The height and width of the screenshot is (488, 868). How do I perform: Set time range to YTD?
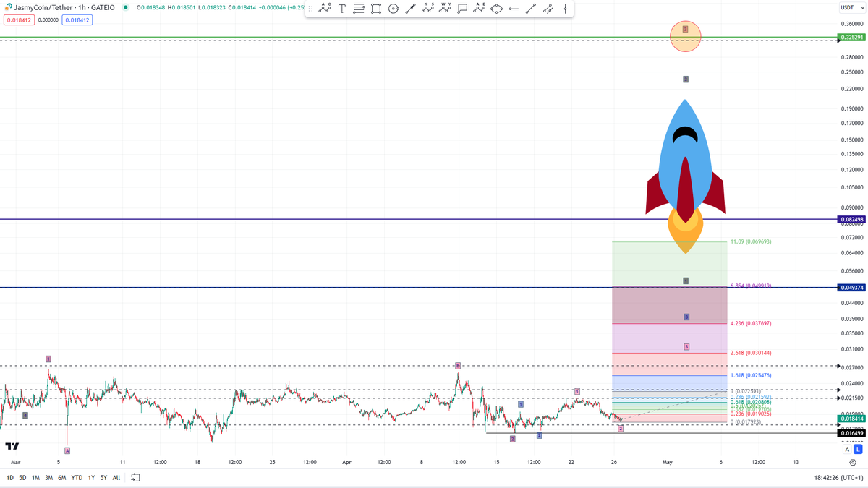pos(77,478)
